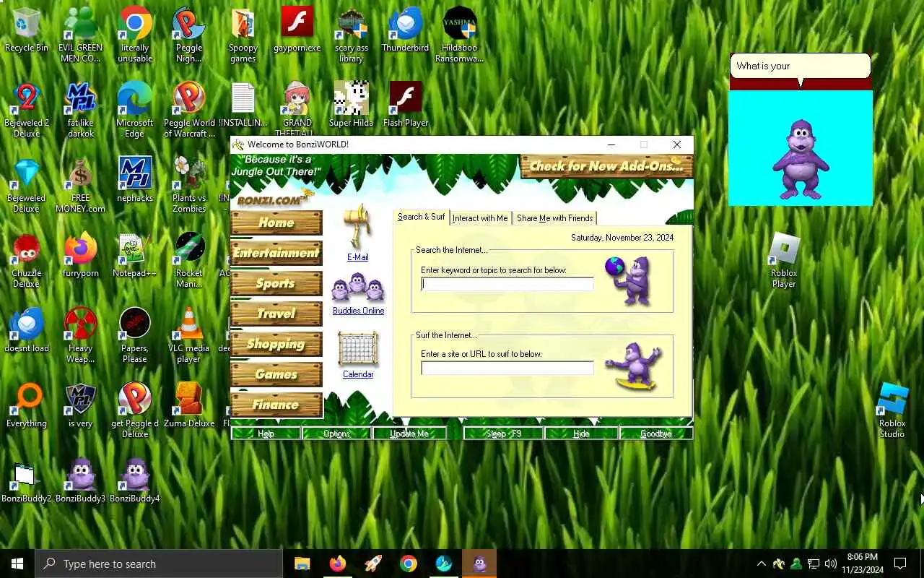Select the Zuma Deluxe desktop icon

coord(189,405)
